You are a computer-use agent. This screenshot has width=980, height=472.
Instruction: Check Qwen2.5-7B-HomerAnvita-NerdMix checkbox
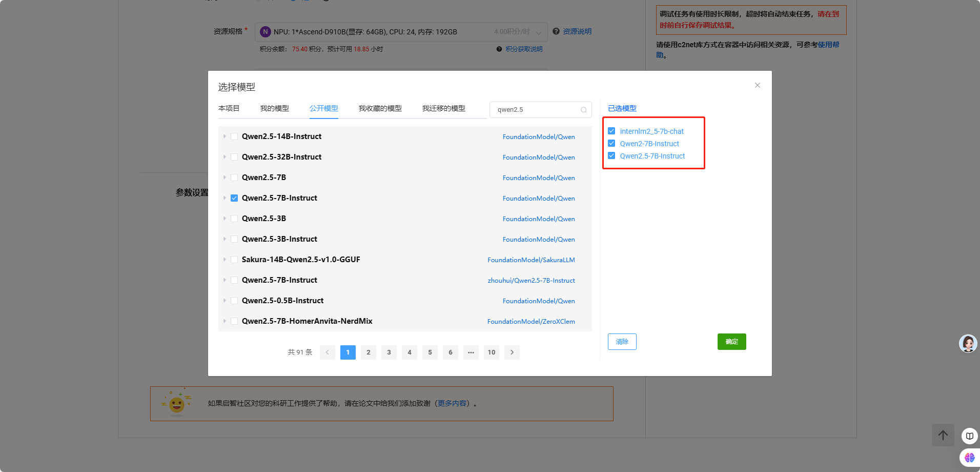[234, 321]
